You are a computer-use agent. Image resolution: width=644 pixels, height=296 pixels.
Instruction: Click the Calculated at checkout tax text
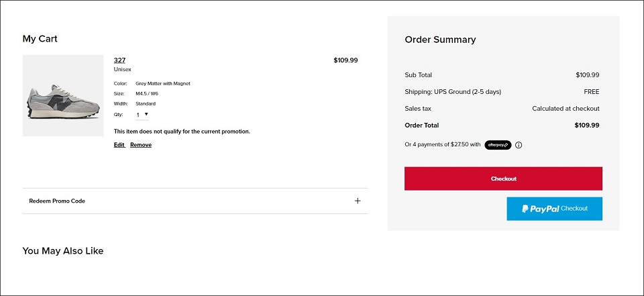566,109
